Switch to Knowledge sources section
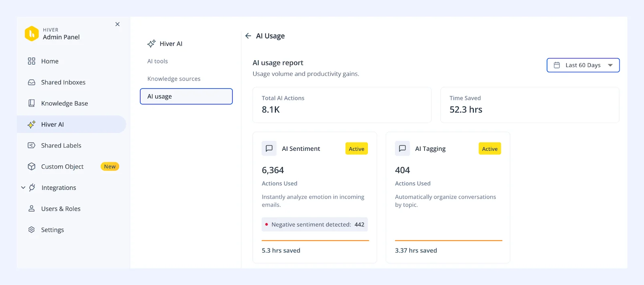Image resolution: width=644 pixels, height=285 pixels. point(174,79)
